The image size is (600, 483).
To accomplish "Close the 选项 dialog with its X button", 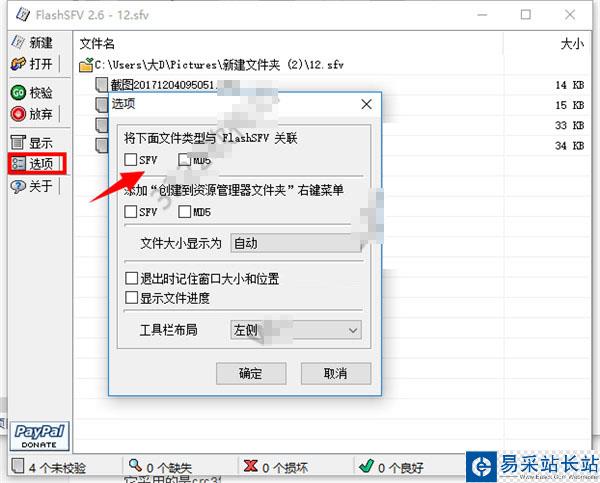I will [x=366, y=104].
